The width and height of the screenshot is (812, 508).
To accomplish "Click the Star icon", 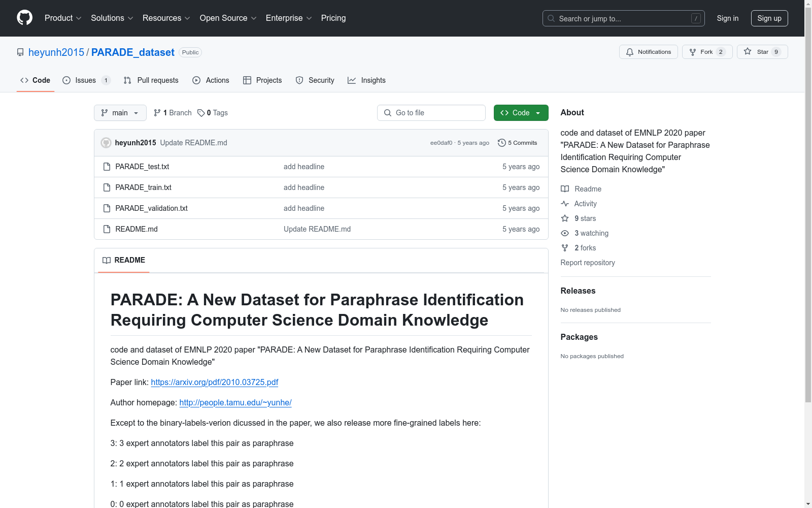I will (748, 51).
